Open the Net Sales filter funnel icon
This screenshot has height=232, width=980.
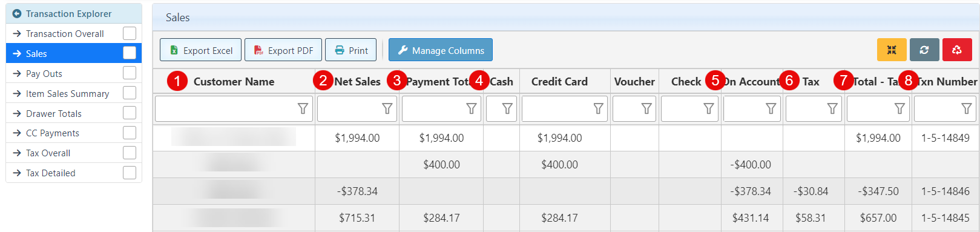click(387, 108)
